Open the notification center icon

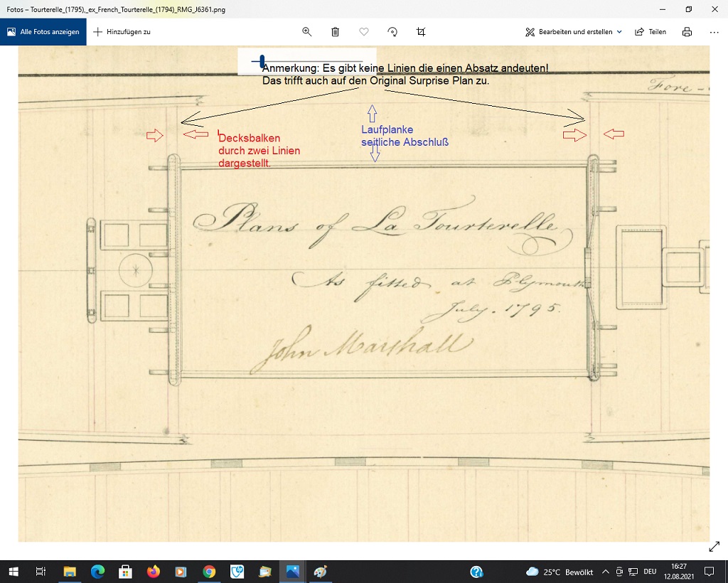(708, 572)
